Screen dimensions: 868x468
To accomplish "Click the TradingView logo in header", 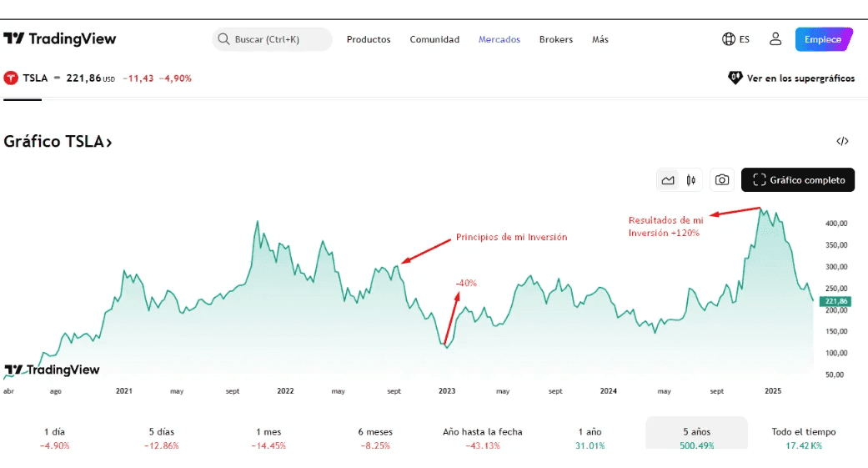I will [x=60, y=38].
